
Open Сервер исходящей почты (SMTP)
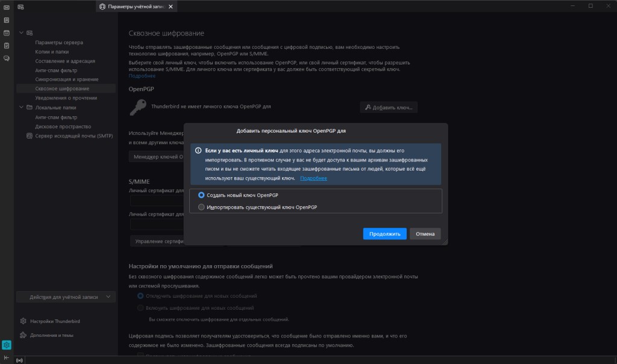click(74, 136)
